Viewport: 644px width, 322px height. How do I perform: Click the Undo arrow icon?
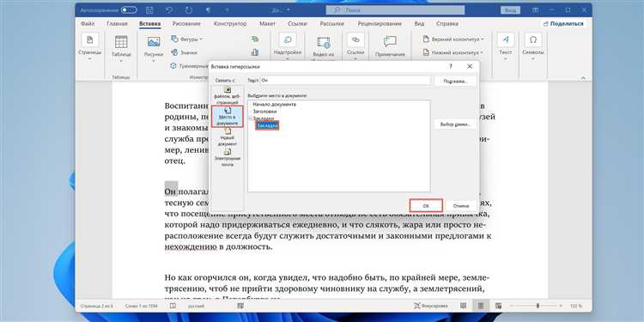click(x=169, y=9)
